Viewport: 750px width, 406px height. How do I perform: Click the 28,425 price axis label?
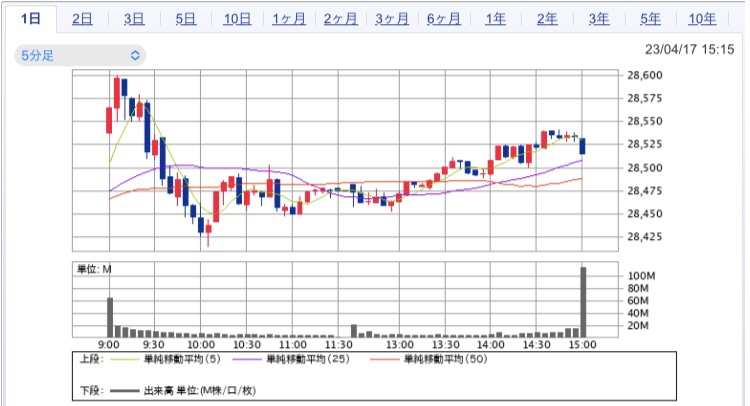(645, 236)
